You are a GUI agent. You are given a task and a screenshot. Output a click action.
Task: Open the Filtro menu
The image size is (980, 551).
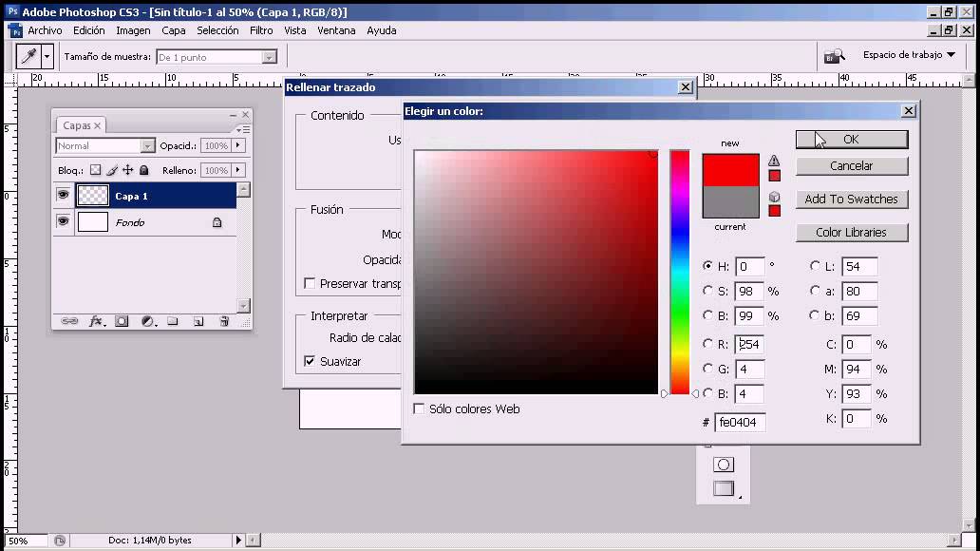pos(261,30)
